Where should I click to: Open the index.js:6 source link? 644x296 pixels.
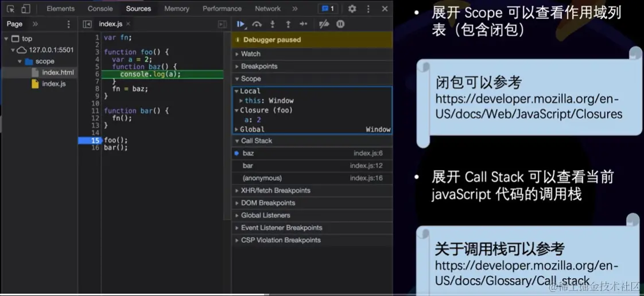(368, 153)
